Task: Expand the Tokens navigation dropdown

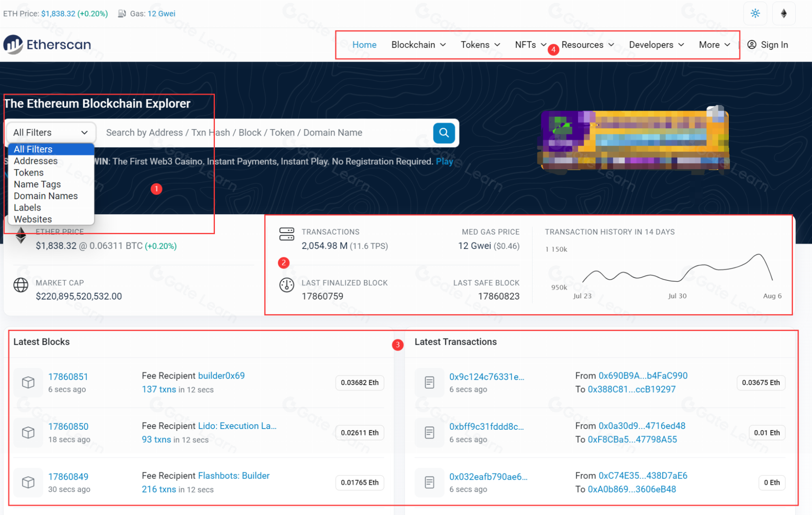Action: click(480, 45)
